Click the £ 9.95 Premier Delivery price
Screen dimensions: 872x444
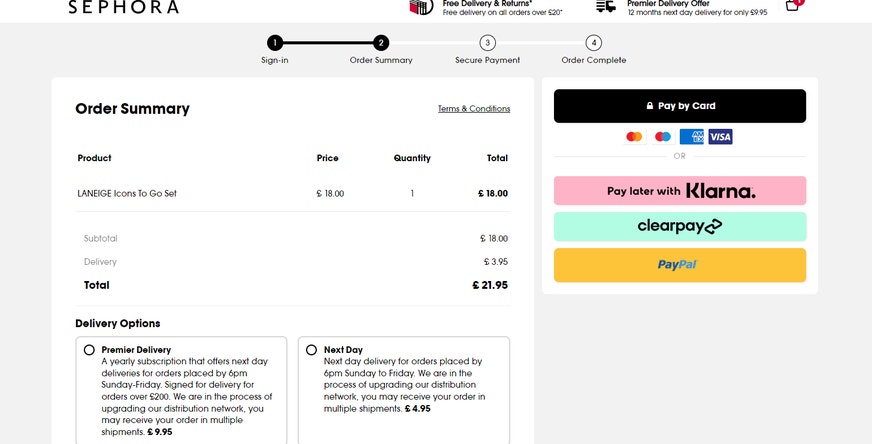coord(160,432)
